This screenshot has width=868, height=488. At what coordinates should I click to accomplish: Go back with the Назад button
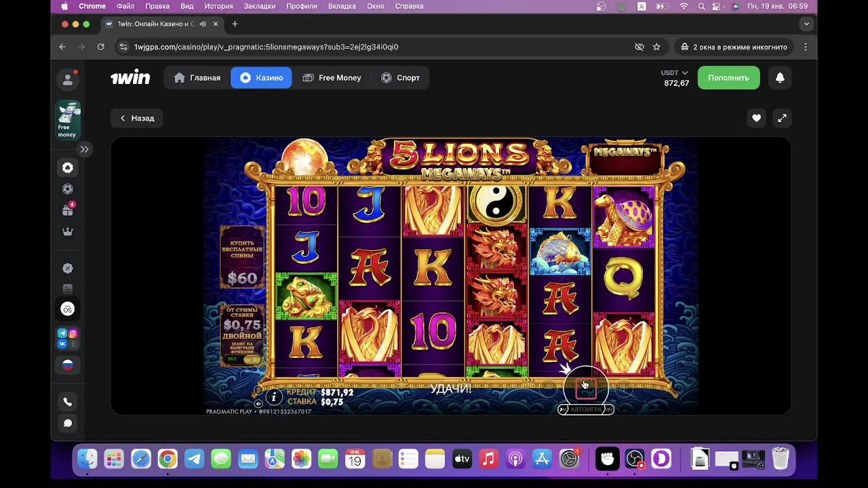click(136, 118)
